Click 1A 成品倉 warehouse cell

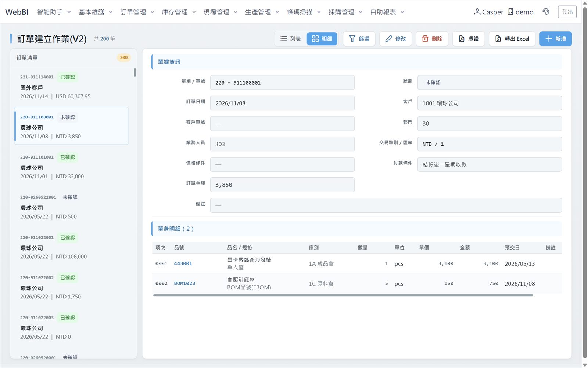tap(321, 263)
